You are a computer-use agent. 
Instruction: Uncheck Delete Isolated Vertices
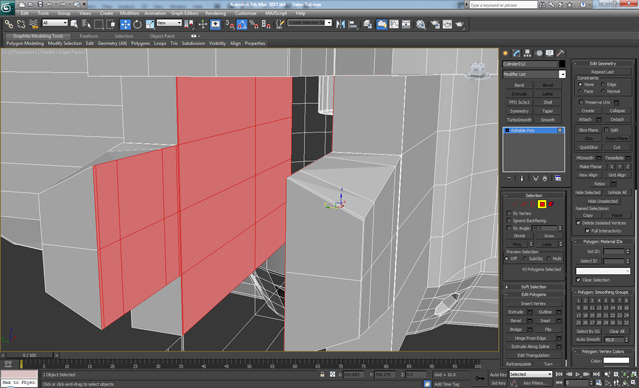578,223
